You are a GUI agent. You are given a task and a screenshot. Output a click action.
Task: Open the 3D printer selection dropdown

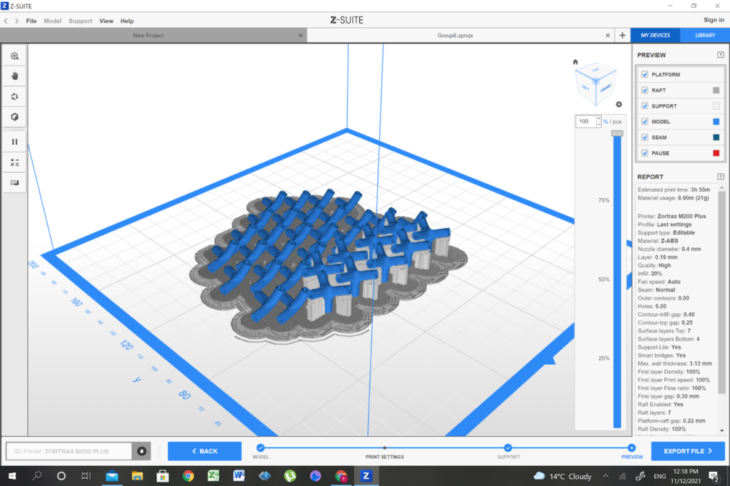(x=141, y=451)
